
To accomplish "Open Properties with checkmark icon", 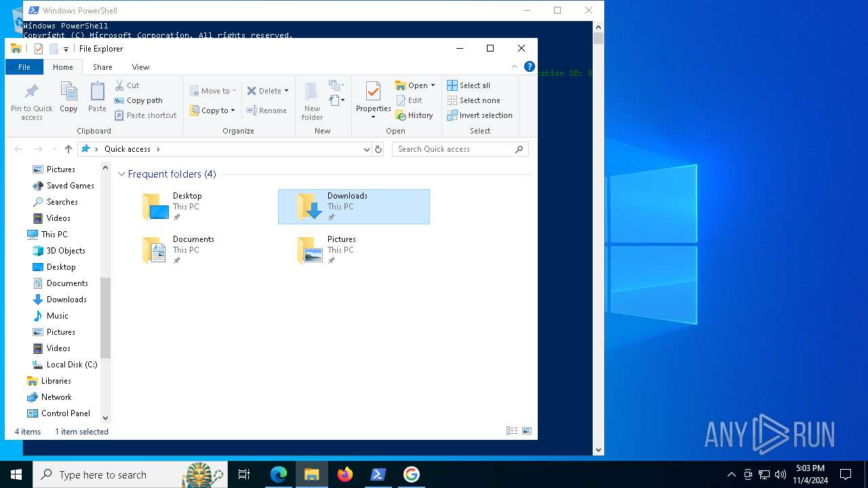I will point(373,100).
